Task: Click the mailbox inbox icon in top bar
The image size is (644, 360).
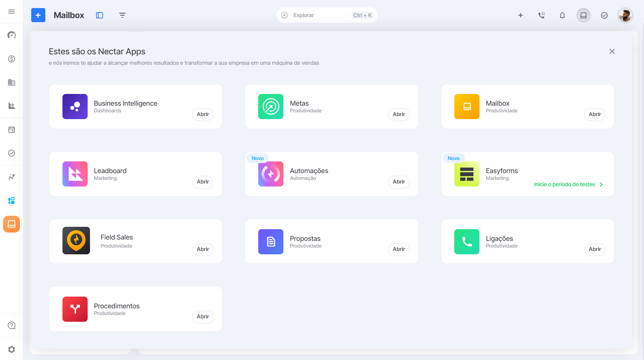Action: pyautogui.click(x=584, y=15)
